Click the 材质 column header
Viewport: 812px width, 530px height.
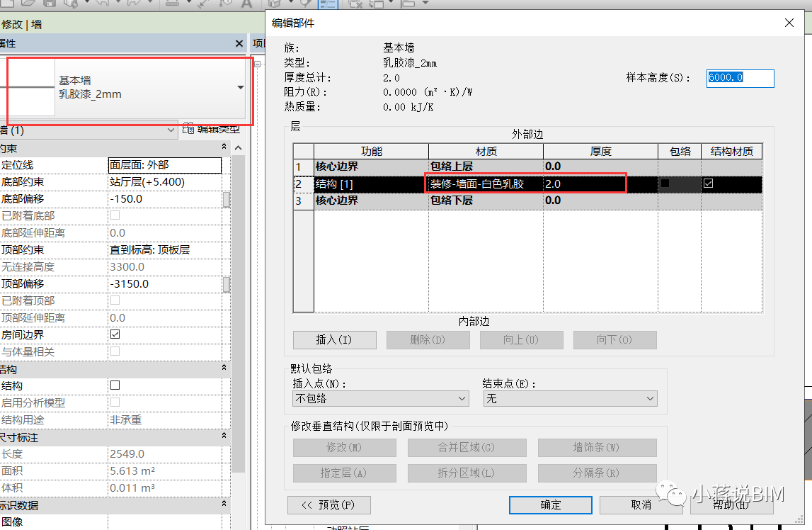click(x=486, y=152)
